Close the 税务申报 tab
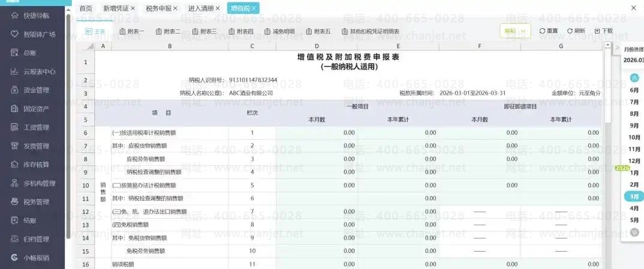This screenshot has width=644, height=269. (175, 8)
